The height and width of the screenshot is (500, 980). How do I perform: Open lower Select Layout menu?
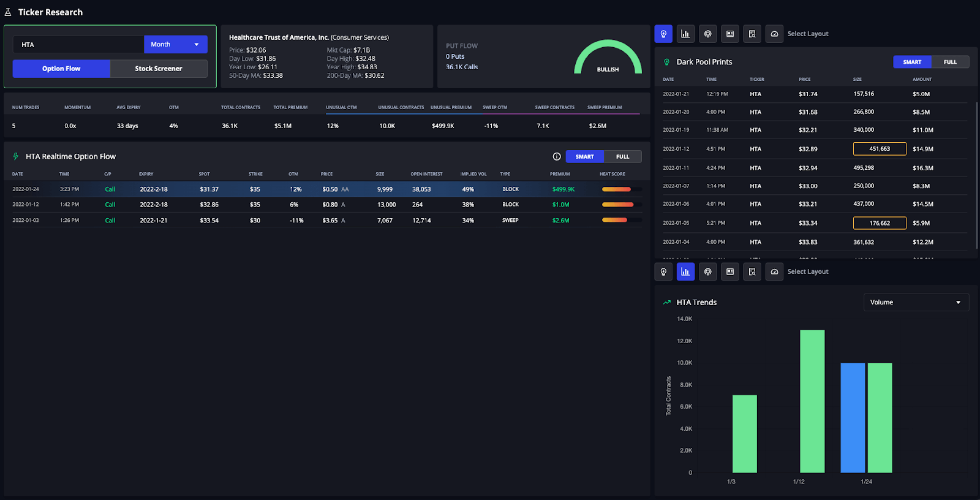tap(807, 271)
